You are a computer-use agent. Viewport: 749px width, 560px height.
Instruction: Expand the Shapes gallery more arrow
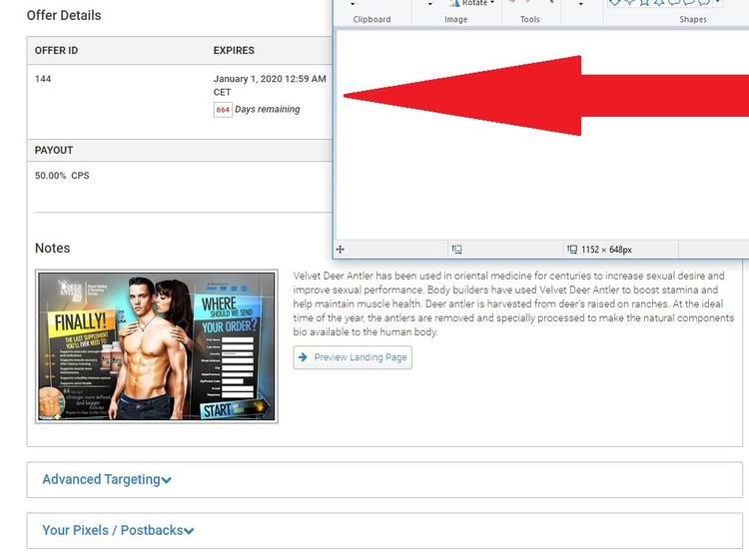tap(717, 3)
